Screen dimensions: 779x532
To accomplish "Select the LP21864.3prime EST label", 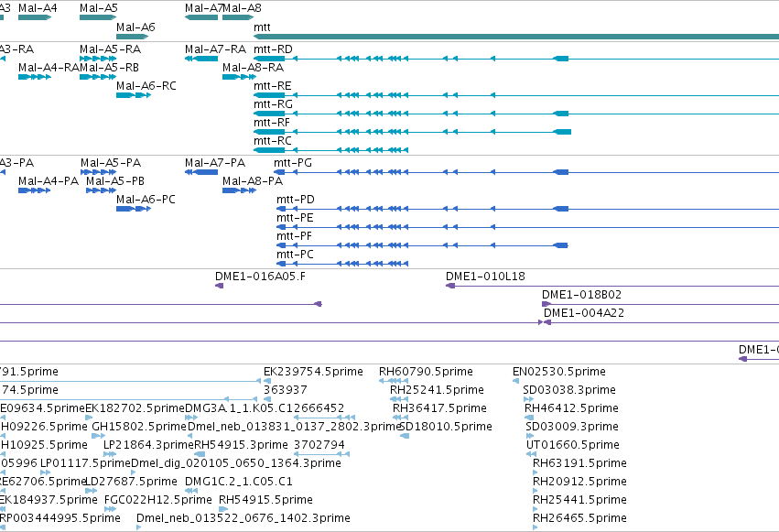I will tap(148, 446).
